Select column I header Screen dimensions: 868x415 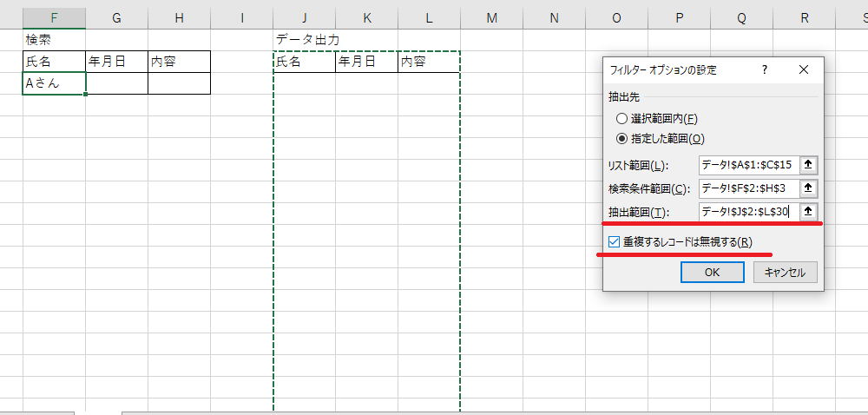point(241,18)
